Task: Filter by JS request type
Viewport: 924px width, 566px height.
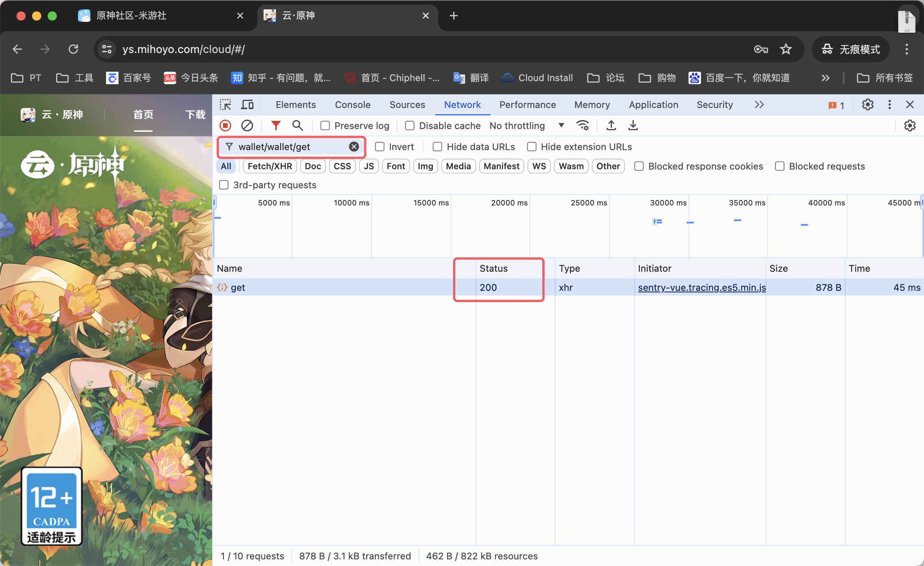Action: [369, 166]
